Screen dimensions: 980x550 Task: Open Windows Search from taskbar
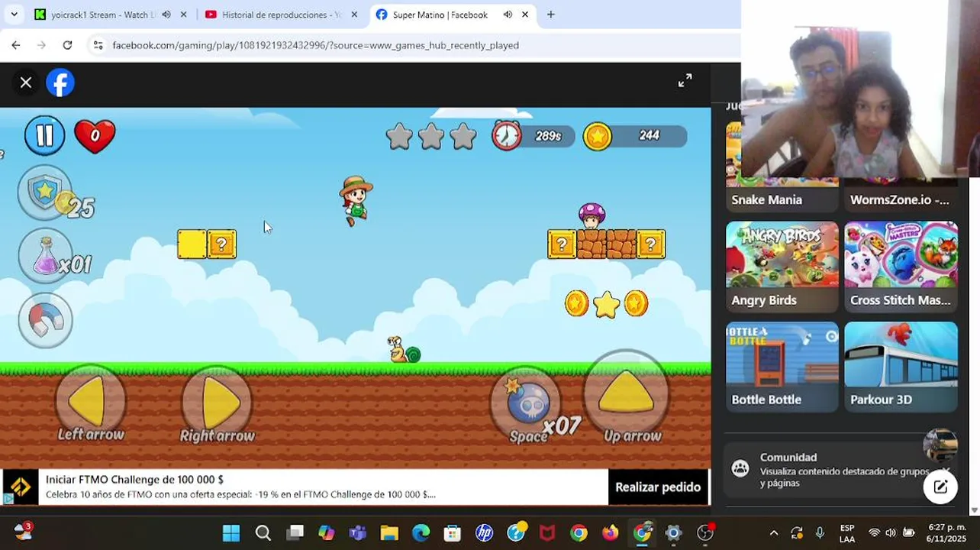tap(263, 532)
